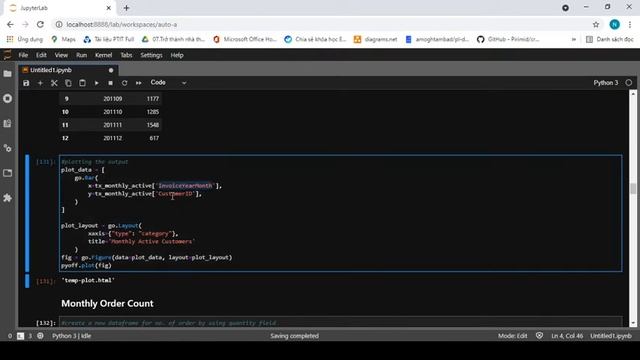Open the File menu
Screen dimensions: 640x360
pos(23,55)
